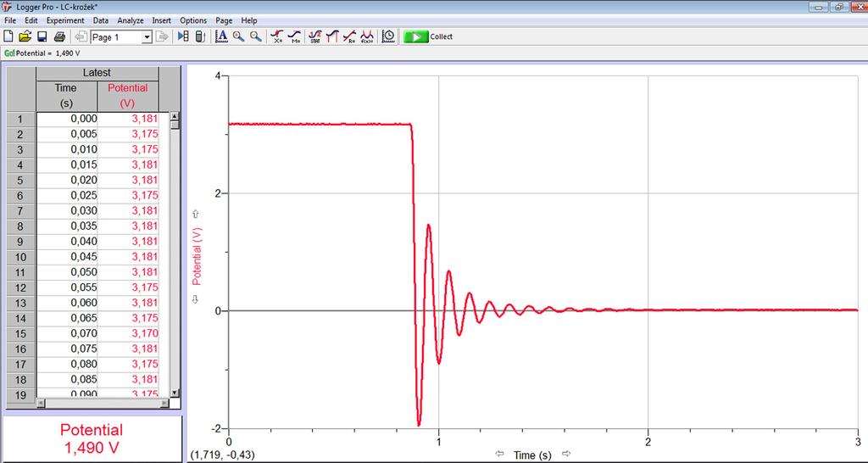Image resolution: width=868 pixels, height=463 pixels.
Task: Open the Analyze menu
Action: click(x=130, y=20)
